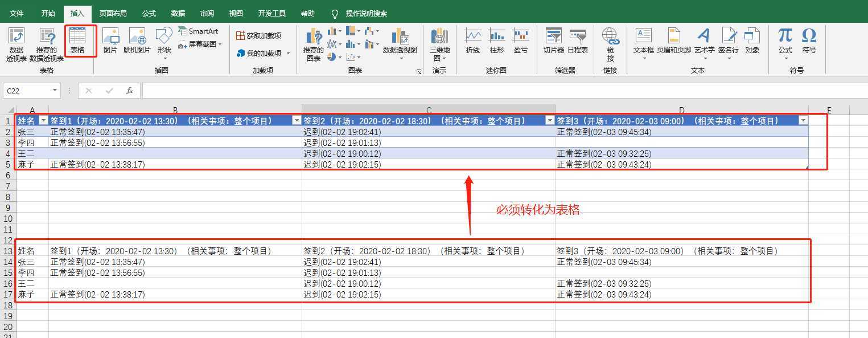Open the Name Box dropdown showing C22
Viewport: 868px width, 338px height.
(56, 90)
